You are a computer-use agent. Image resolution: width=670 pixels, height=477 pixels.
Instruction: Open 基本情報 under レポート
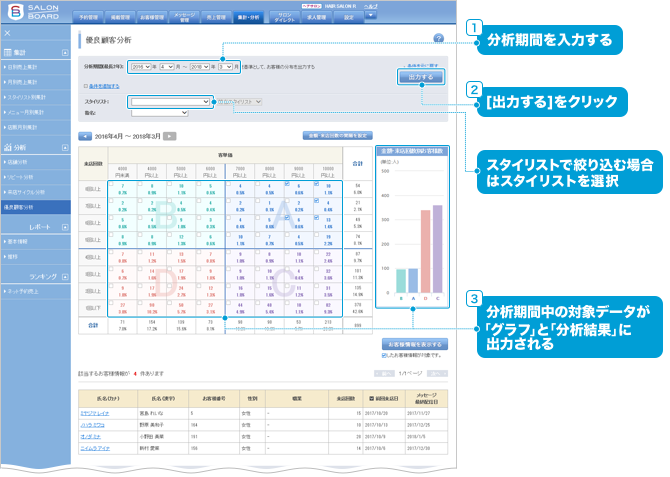[36, 241]
